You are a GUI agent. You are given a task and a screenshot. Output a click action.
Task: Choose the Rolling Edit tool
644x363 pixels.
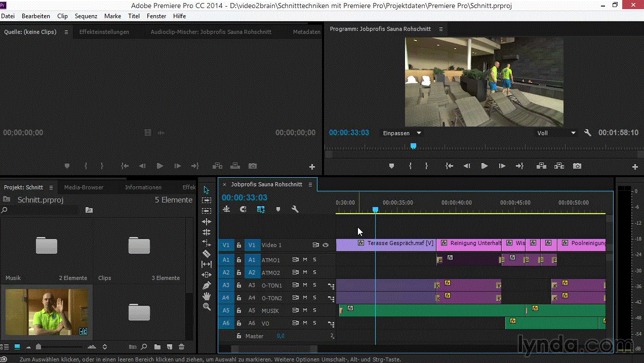(x=207, y=232)
